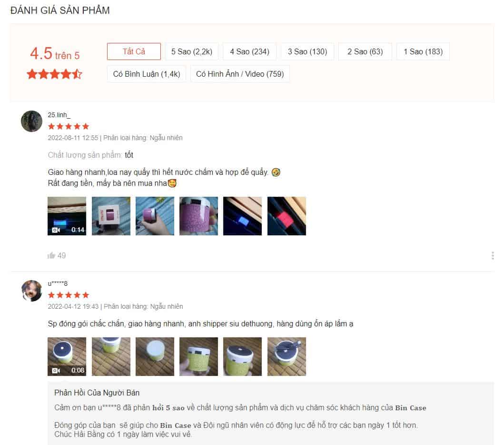Open the pink glitter speaker close-up photo
This screenshot has height=445, width=504.
click(x=198, y=216)
